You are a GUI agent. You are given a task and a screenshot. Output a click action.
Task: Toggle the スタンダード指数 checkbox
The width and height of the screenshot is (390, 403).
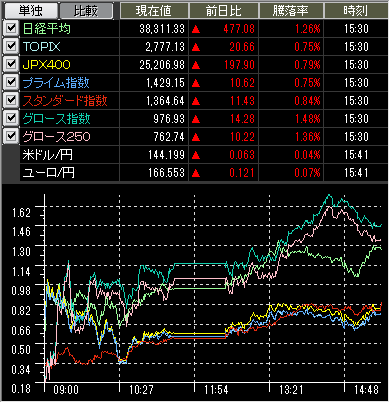(11, 100)
